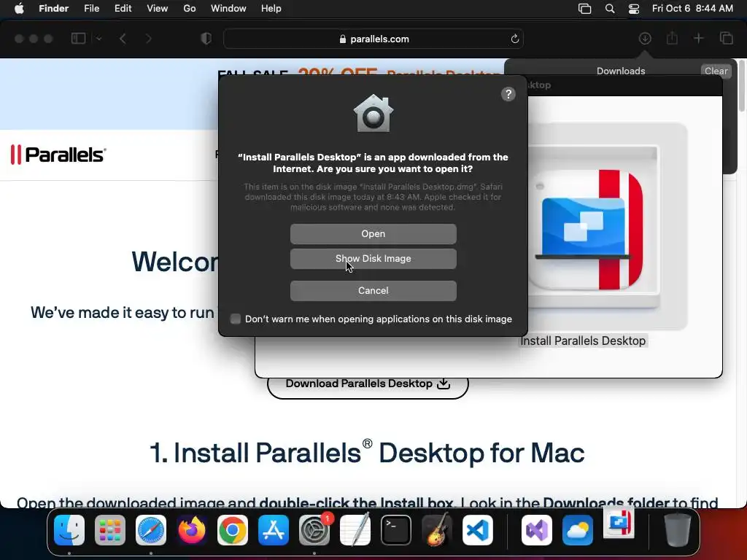Expand the sidebar tab group dropdown arrow
This screenshot has width=747, height=560.
pyautogui.click(x=98, y=39)
